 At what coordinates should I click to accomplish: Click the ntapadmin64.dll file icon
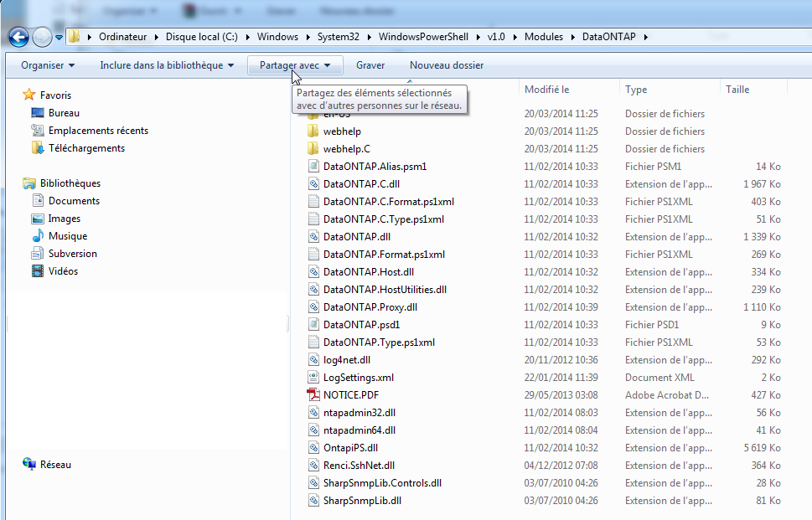(313, 430)
